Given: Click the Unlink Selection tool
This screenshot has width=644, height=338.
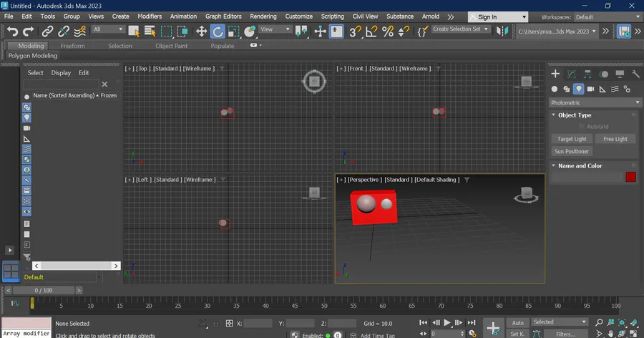Looking at the screenshot, I should [x=64, y=32].
